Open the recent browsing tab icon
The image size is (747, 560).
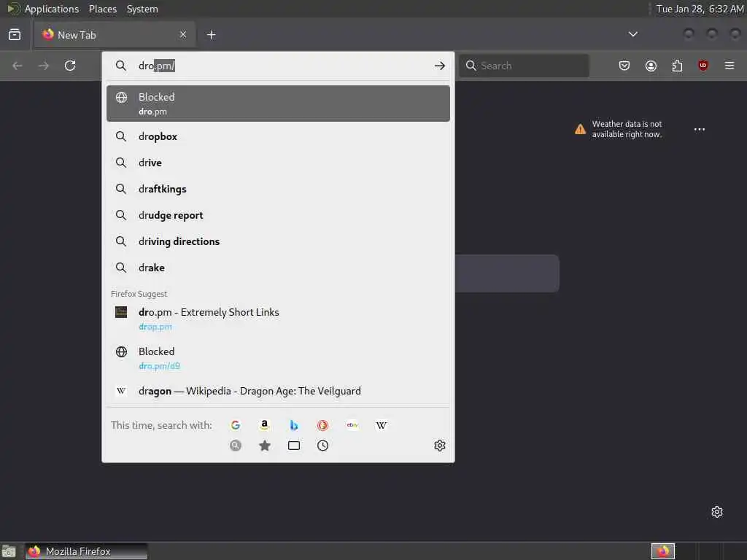pos(15,34)
